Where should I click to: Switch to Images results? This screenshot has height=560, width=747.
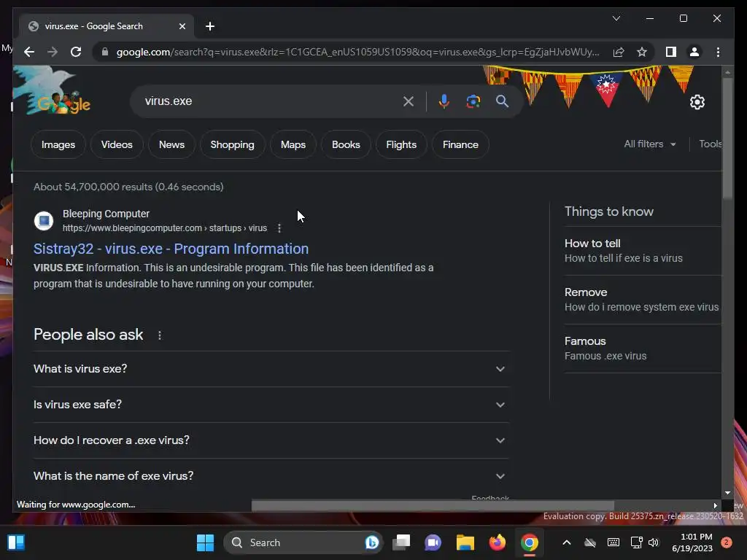coord(58,144)
